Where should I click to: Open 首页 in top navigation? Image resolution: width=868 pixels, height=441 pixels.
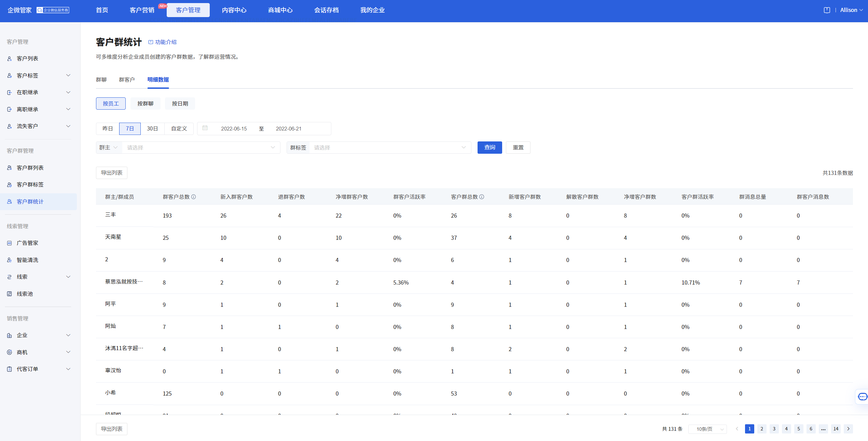point(102,10)
